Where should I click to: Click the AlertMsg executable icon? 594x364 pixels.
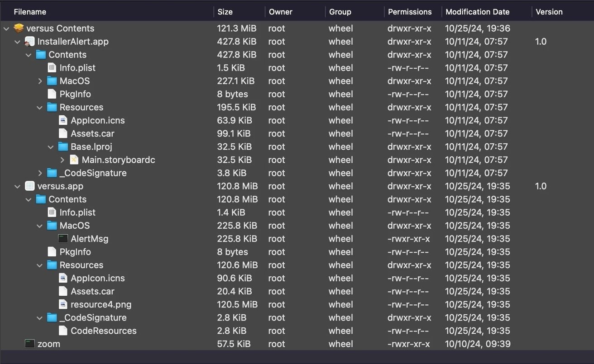pos(62,238)
